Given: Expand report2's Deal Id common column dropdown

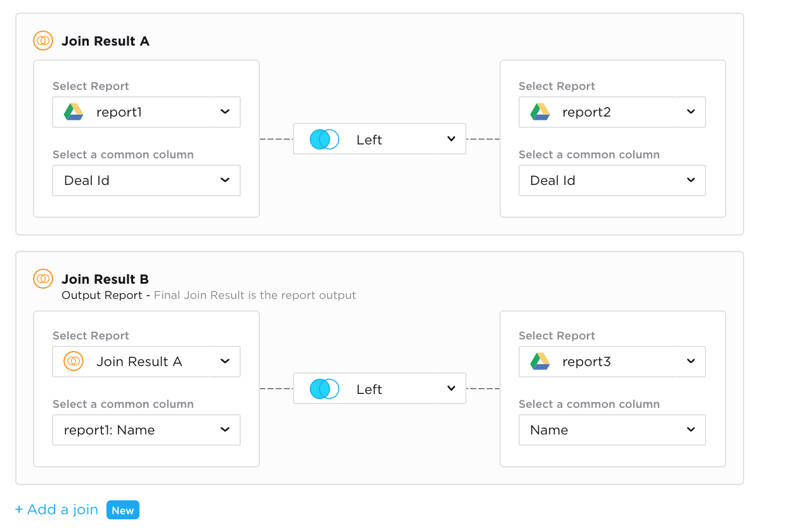Looking at the screenshot, I should point(690,180).
